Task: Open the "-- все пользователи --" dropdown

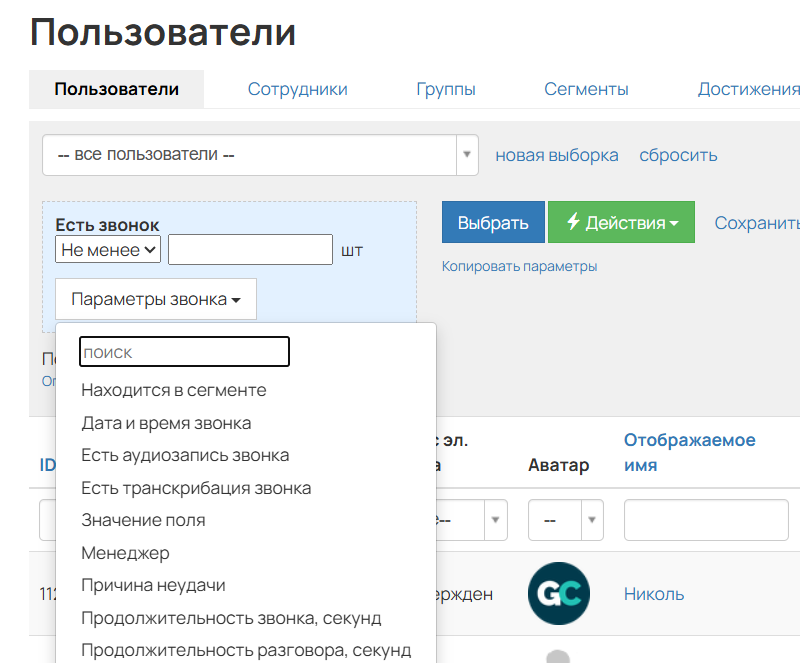Action: tap(250, 156)
